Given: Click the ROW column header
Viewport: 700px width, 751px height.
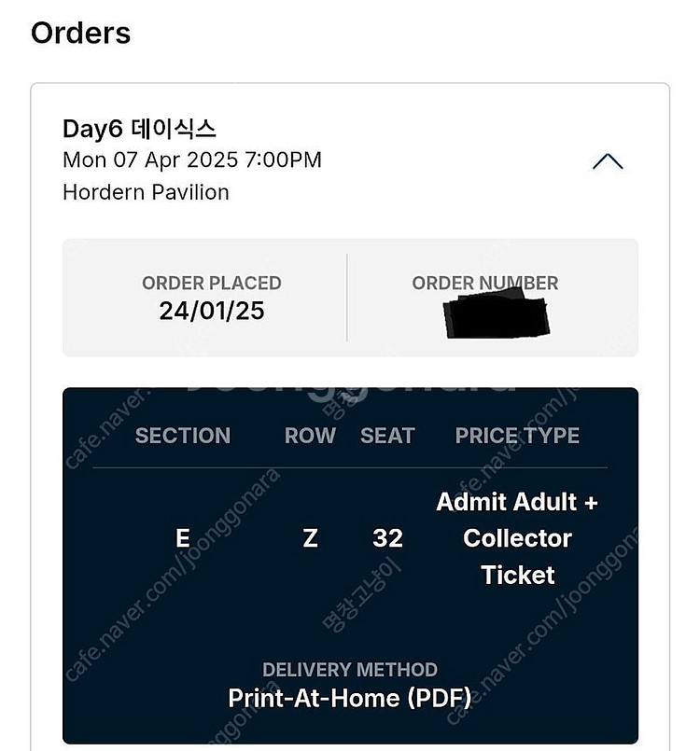Looking at the screenshot, I should pyautogui.click(x=310, y=436).
